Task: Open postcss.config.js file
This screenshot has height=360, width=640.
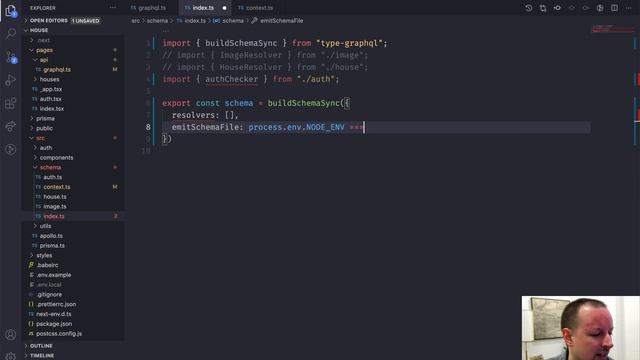Action: 59,334
